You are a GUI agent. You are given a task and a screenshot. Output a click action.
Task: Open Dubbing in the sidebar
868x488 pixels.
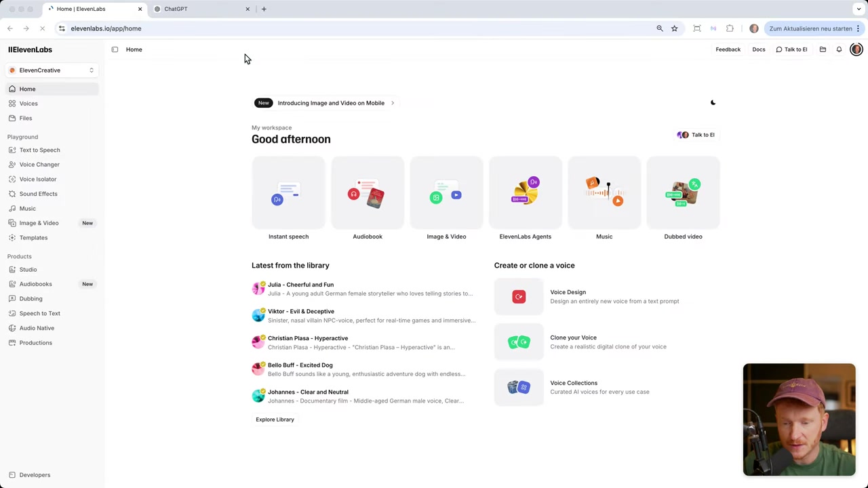tap(52, 299)
